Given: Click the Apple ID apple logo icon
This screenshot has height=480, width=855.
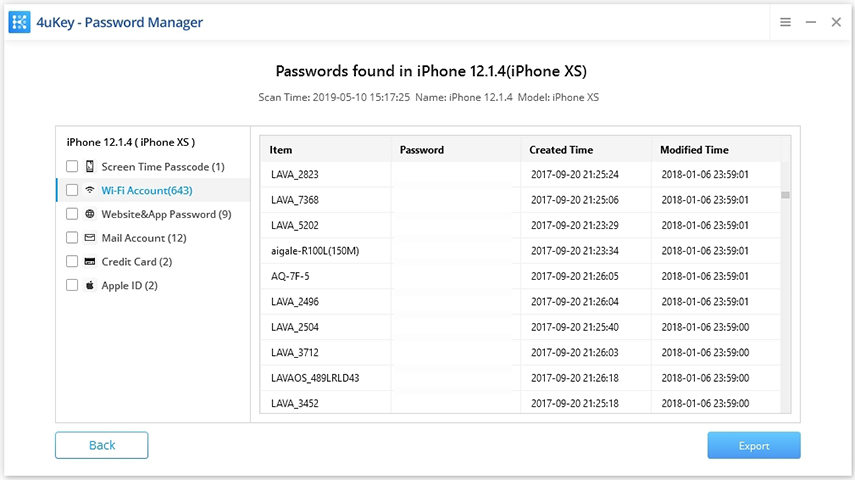Looking at the screenshot, I should [x=90, y=286].
